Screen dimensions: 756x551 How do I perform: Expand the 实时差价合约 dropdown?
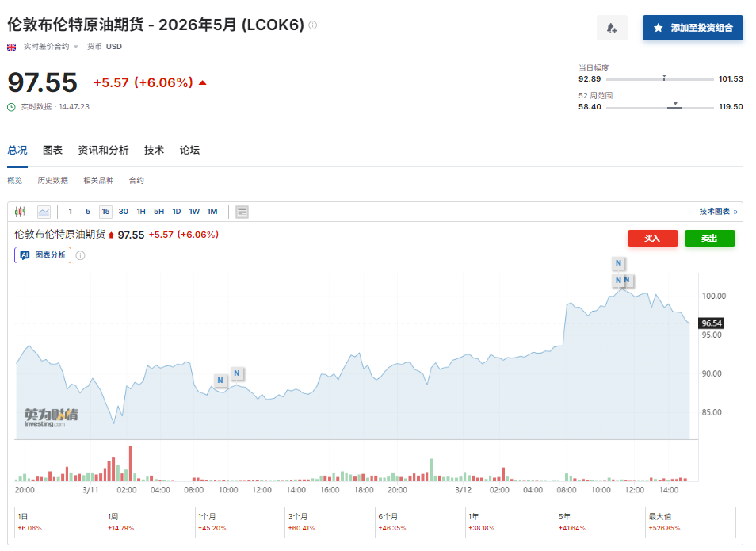click(76, 47)
